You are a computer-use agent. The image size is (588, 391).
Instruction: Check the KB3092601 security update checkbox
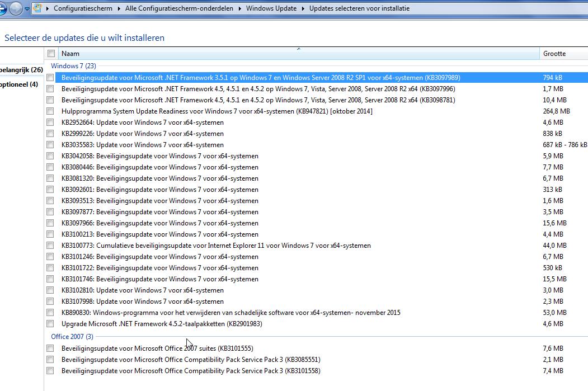50,189
